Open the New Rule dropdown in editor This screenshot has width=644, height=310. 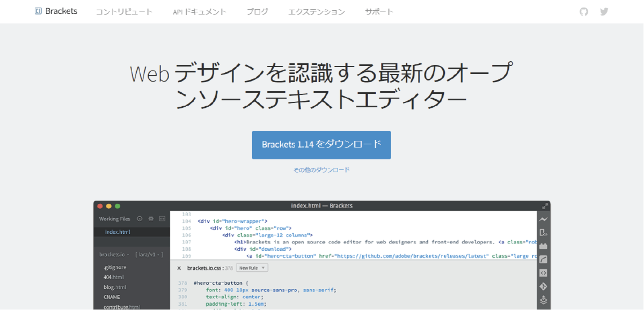tap(252, 268)
